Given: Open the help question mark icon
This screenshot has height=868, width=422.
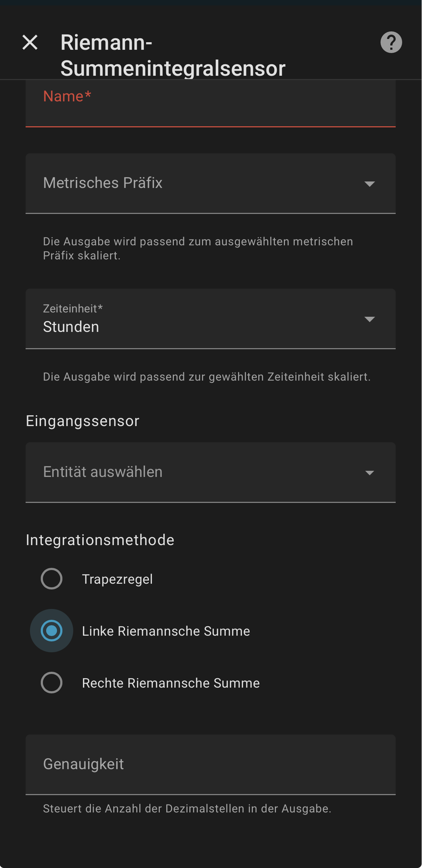Looking at the screenshot, I should click(x=391, y=43).
